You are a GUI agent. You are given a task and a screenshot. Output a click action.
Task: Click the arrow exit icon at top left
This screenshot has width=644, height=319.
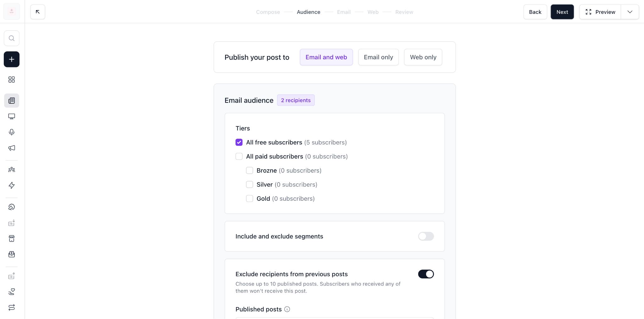[38, 12]
